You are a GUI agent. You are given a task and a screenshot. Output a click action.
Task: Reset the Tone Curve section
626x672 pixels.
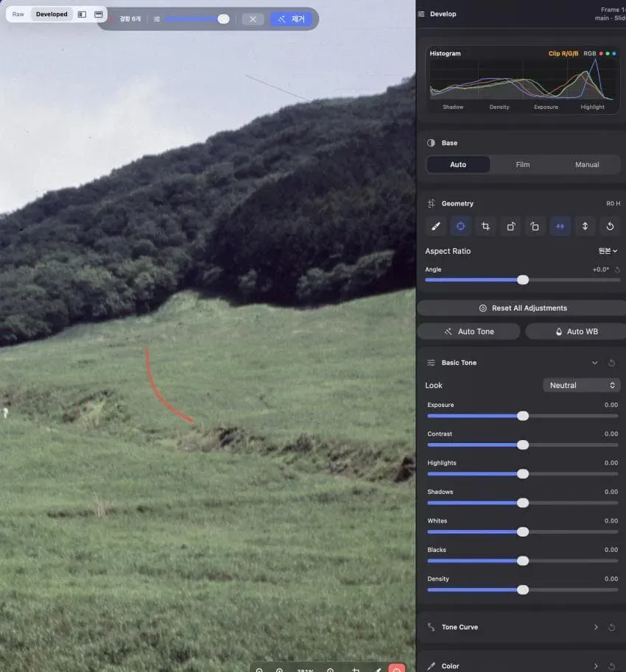pyautogui.click(x=612, y=627)
